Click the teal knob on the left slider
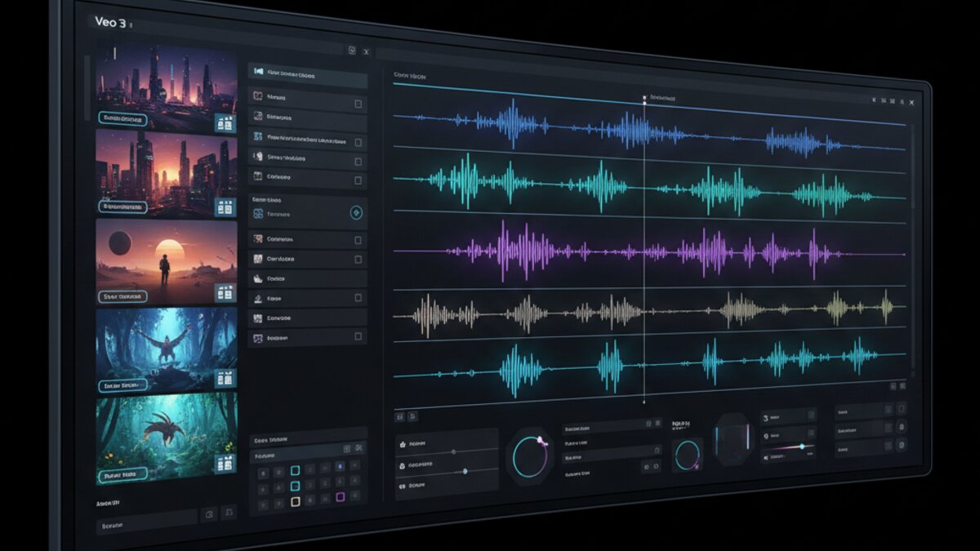 (x=465, y=471)
